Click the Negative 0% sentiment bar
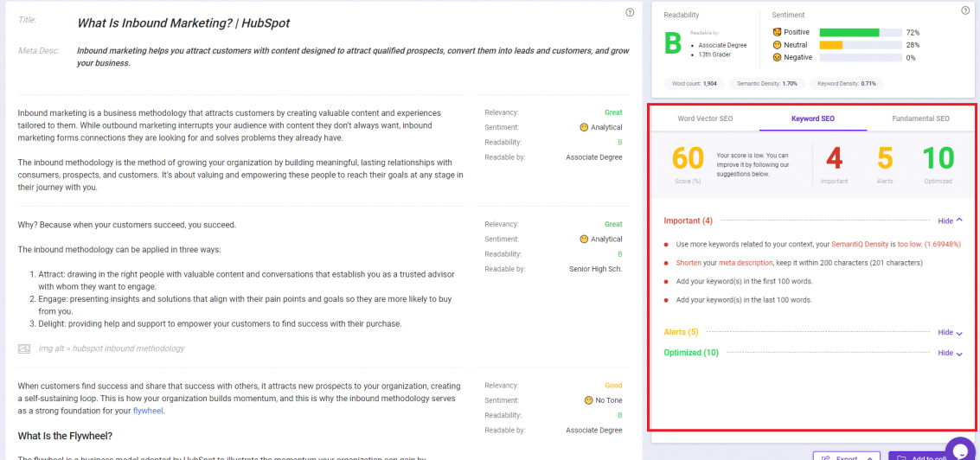 860,57
